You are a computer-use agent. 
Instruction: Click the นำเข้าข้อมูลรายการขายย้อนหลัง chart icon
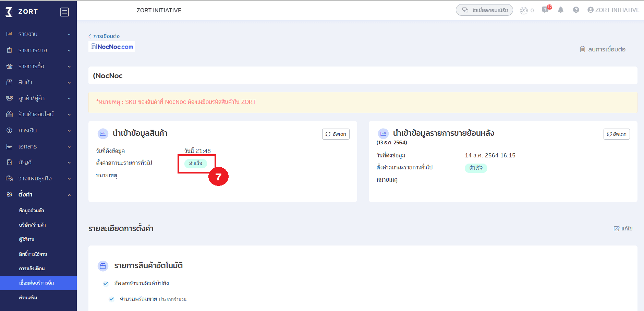coord(383,134)
